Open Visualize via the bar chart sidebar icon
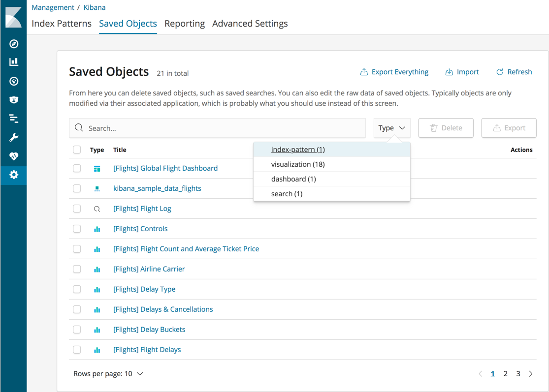 [14, 62]
